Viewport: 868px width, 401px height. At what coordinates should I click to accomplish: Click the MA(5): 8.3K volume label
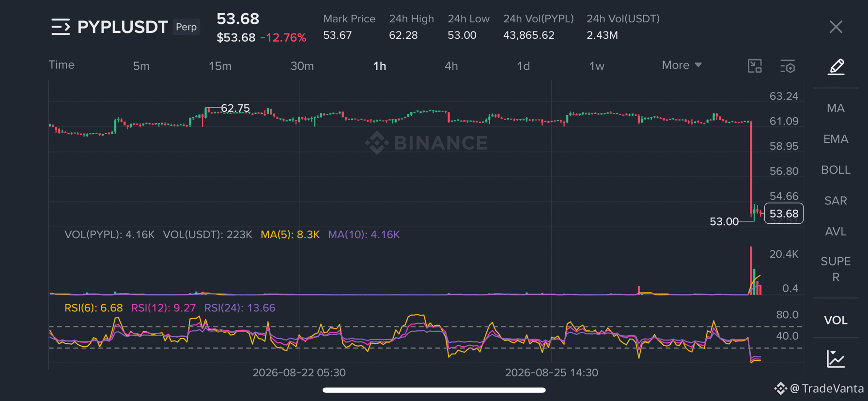[x=290, y=234]
